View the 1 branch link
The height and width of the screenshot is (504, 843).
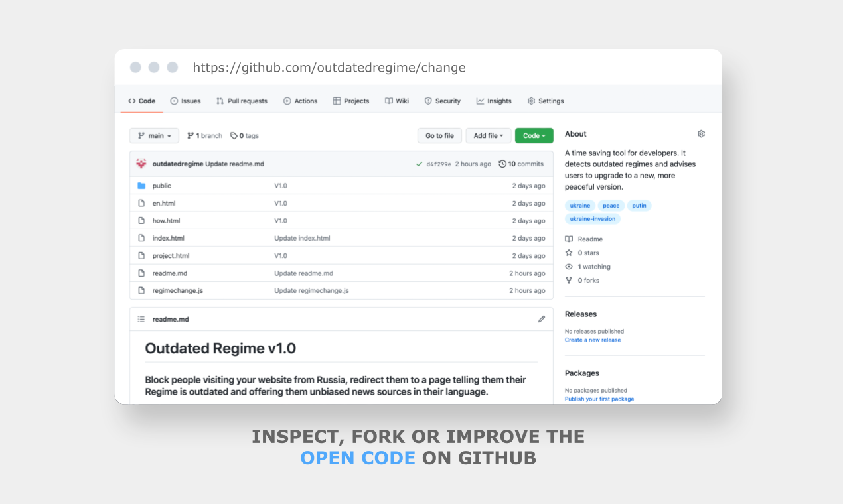coord(204,135)
